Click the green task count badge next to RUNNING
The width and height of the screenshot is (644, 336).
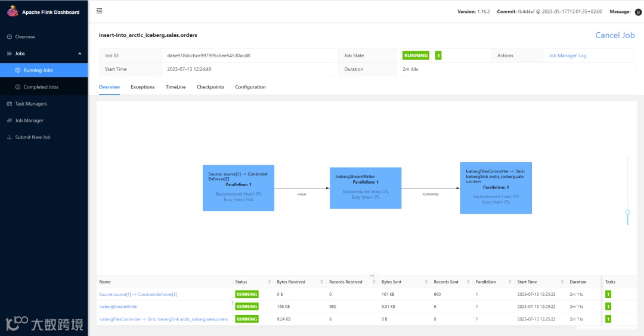438,56
